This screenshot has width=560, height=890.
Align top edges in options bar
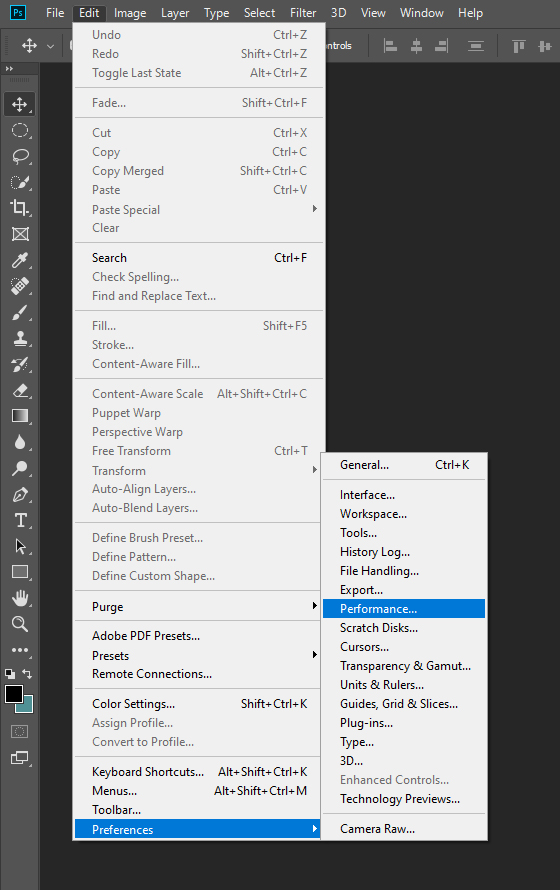[x=519, y=46]
